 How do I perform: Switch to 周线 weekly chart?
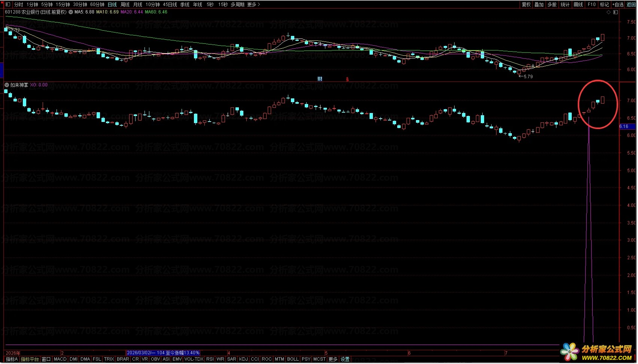(x=125, y=4)
